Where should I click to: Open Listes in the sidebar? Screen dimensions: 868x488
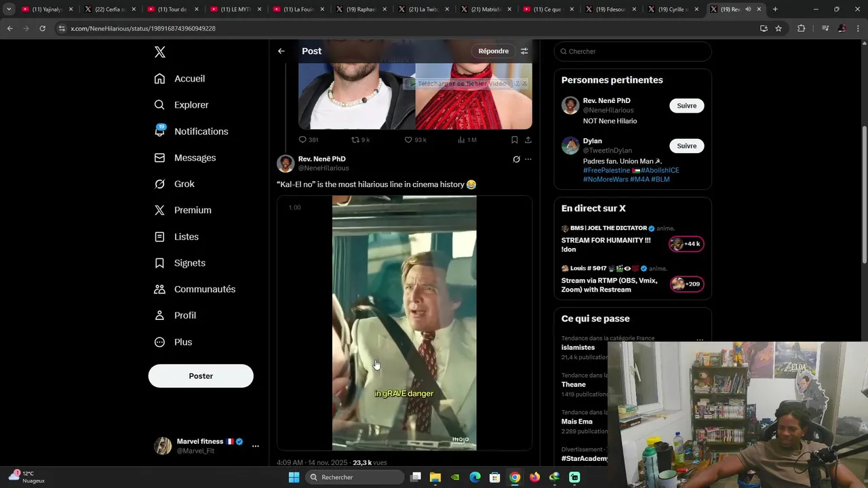[x=176, y=237]
